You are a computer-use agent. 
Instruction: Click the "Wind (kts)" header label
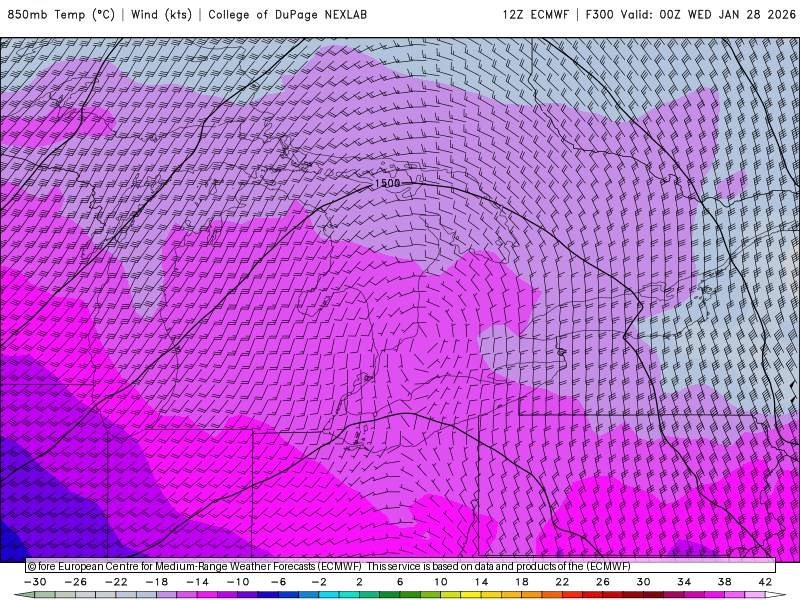click(161, 14)
